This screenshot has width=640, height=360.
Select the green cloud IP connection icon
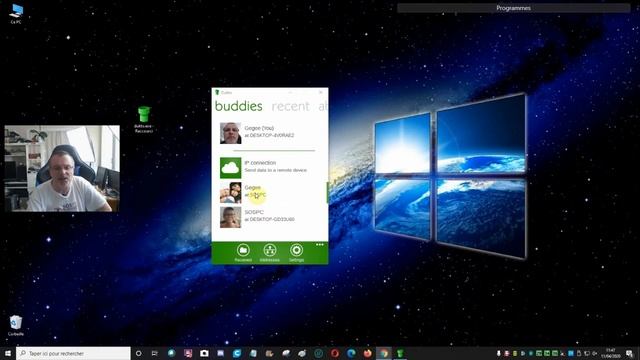click(231, 168)
